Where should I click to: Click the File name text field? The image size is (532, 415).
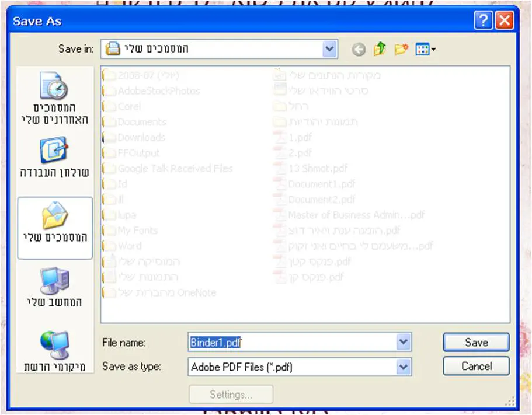pos(292,343)
